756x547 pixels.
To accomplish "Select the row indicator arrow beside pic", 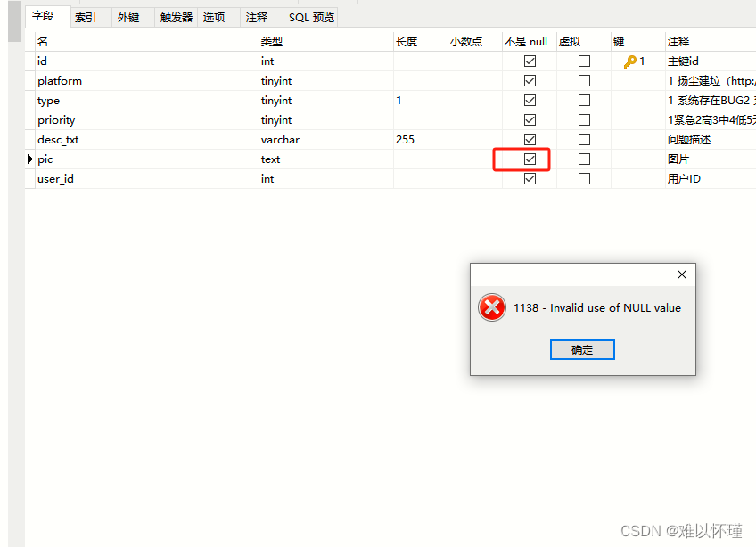I will (30, 159).
